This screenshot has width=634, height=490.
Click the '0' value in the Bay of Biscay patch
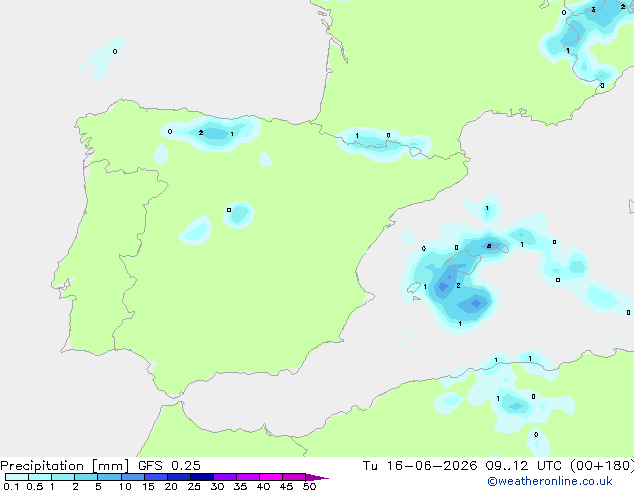click(x=115, y=51)
